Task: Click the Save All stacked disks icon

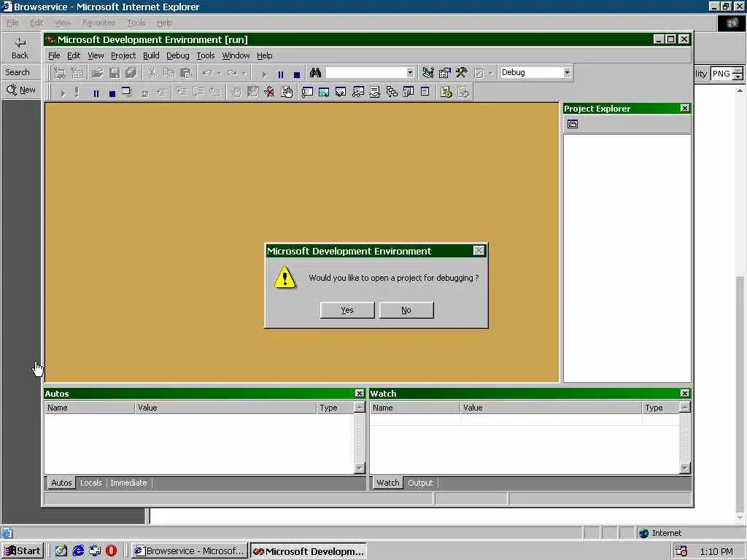Action: (x=131, y=73)
